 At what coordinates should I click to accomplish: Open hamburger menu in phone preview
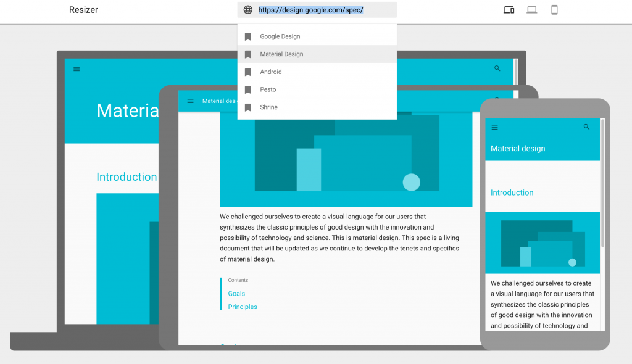[x=494, y=128]
